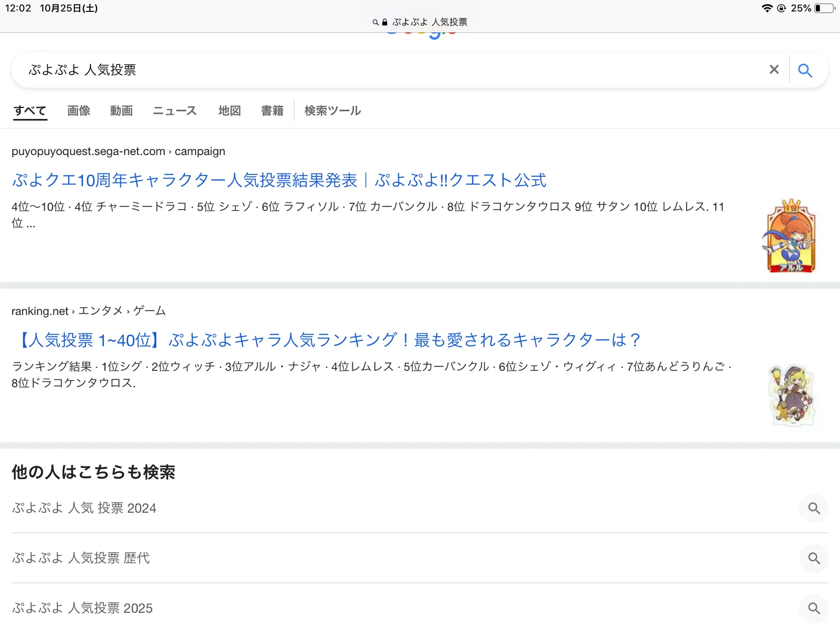Switch to the 書籍 tab
840x630 pixels.
pyautogui.click(x=272, y=110)
